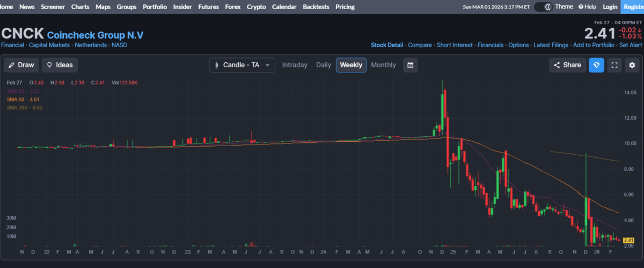Click the SMA 20 indicator label
Image resolution: width=644 pixels, height=268 pixels.
(24, 91)
